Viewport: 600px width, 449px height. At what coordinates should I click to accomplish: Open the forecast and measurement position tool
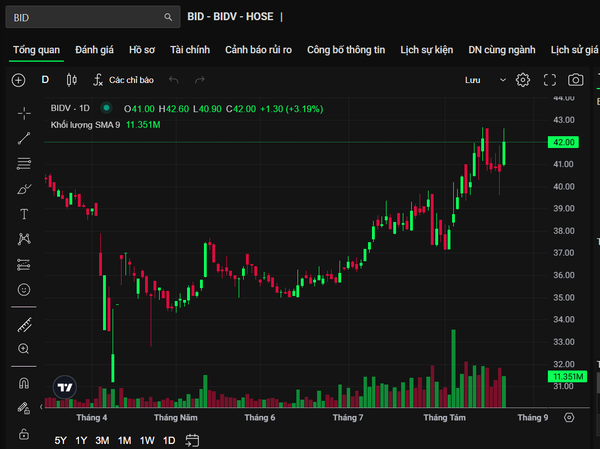24,265
